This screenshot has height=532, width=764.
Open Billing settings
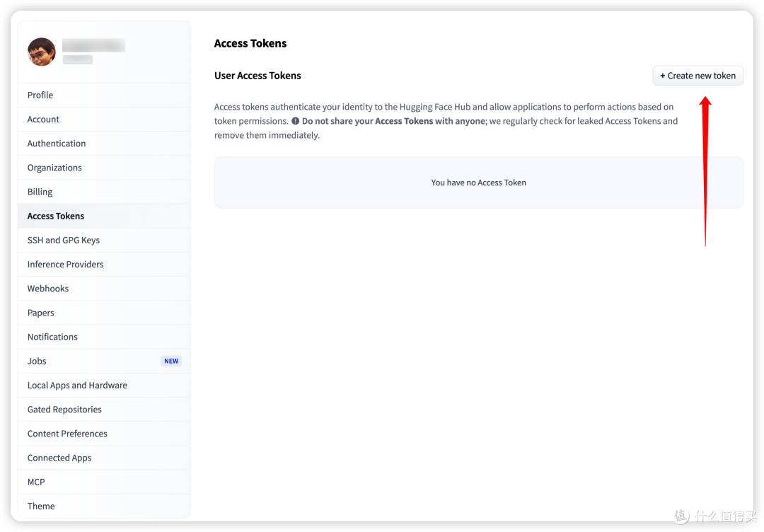pos(104,192)
